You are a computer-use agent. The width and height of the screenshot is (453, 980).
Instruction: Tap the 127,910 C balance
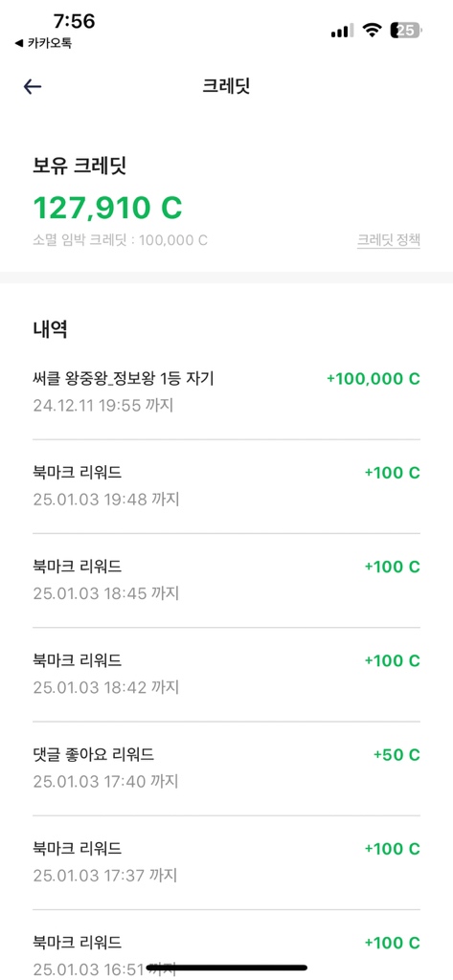click(x=107, y=208)
